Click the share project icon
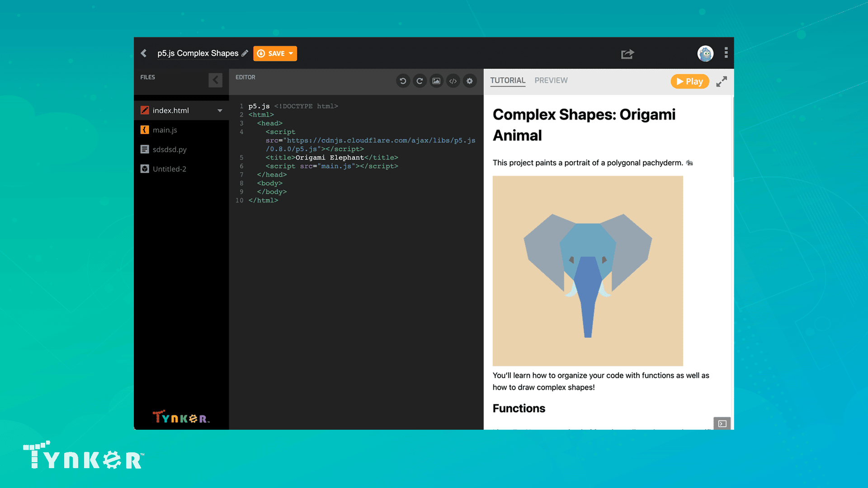 (627, 53)
